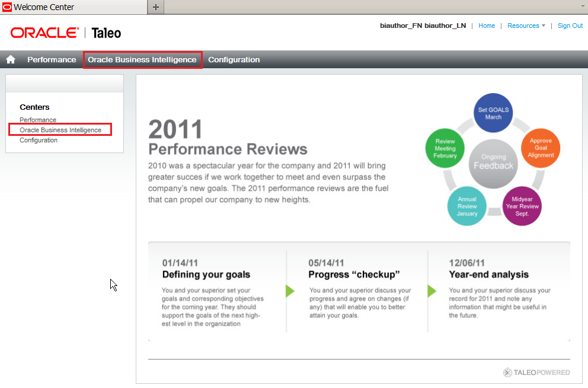Click the TALEO POWERED icon at page bottom
The height and width of the screenshot is (388, 588).
(x=508, y=373)
